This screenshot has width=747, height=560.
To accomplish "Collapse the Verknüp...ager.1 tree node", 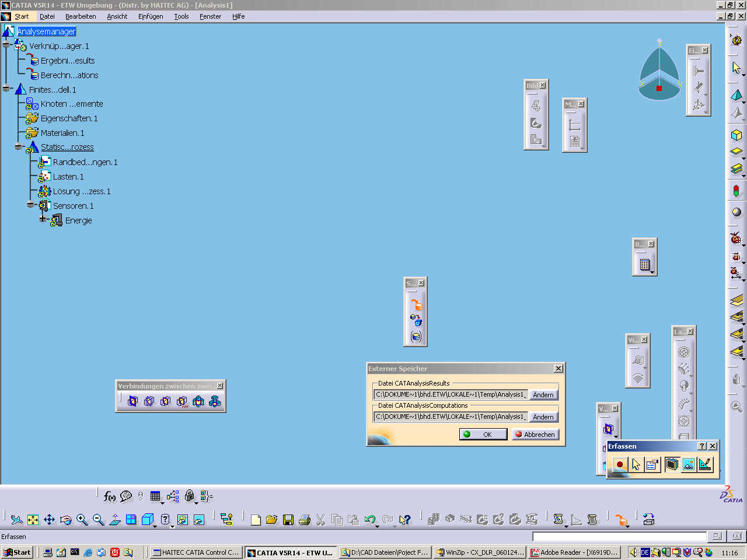I will 6,45.
